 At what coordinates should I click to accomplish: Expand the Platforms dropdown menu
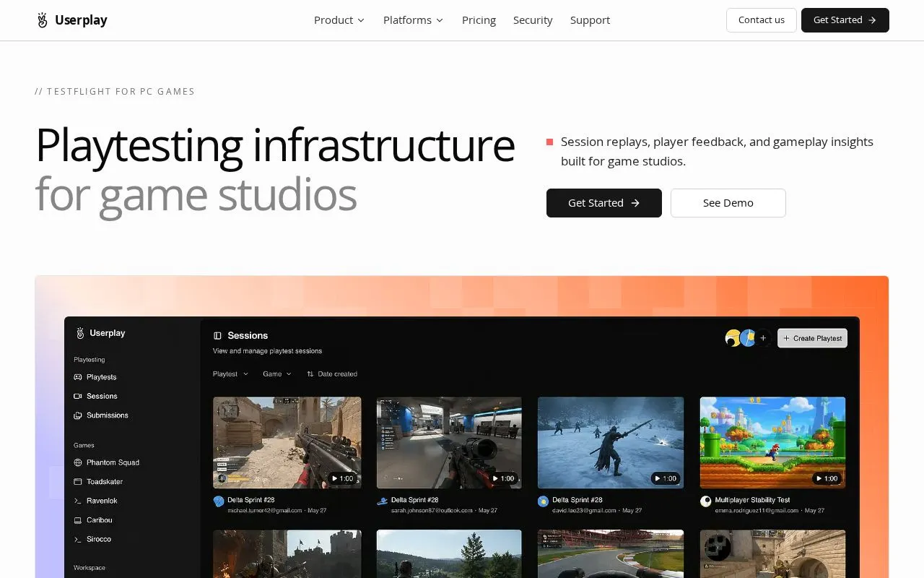[414, 20]
